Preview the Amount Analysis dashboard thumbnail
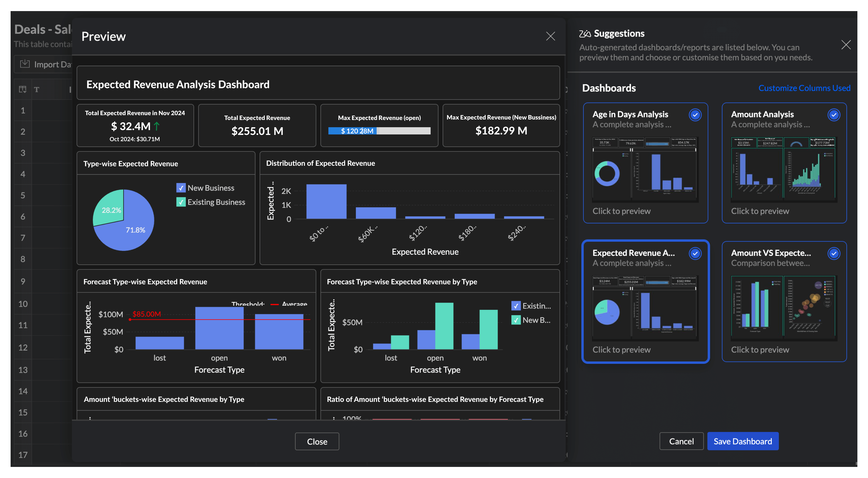This screenshot has width=868, height=478. point(784,170)
